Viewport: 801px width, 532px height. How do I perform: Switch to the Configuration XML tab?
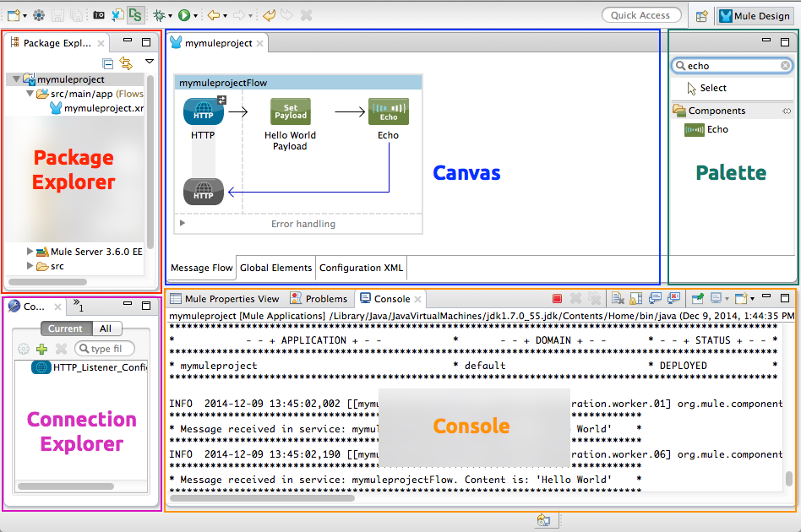tap(361, 268)
